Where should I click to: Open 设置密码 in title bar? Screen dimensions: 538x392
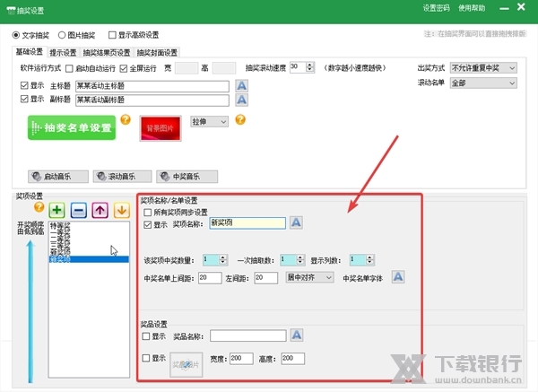(436, 8)
